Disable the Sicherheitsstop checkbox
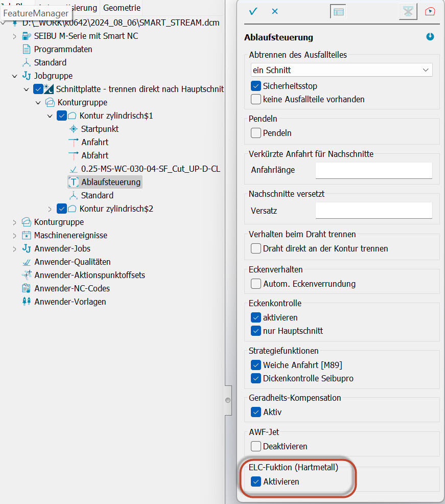The width and height of the screenshot is (445, 504). [x=256, y=86]
